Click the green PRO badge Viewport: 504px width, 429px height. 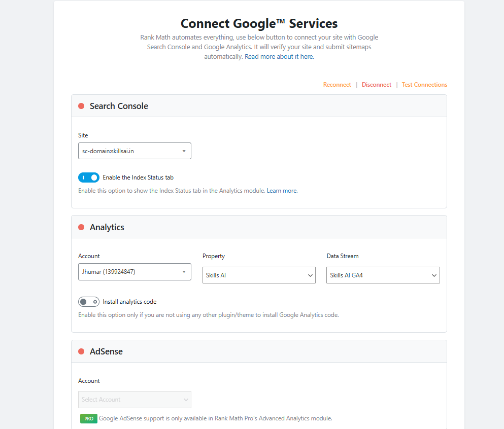tap(89, 418)
